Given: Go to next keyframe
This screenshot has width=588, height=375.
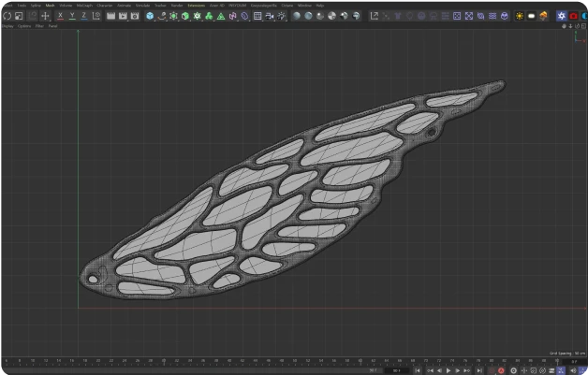Looking at the screenshot, I should pos(467,371).
